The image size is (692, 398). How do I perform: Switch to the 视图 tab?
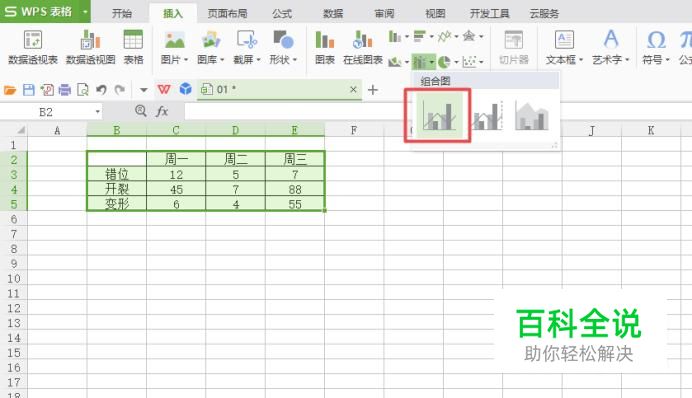click(435, 14)
